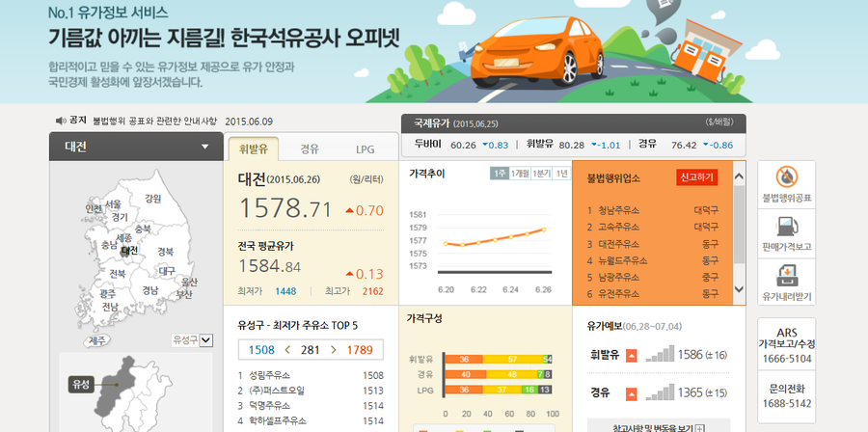Select 서울 on the Korea map
Image resolution: width=868 pixels, height=432 pixels.
coord(113,204)
